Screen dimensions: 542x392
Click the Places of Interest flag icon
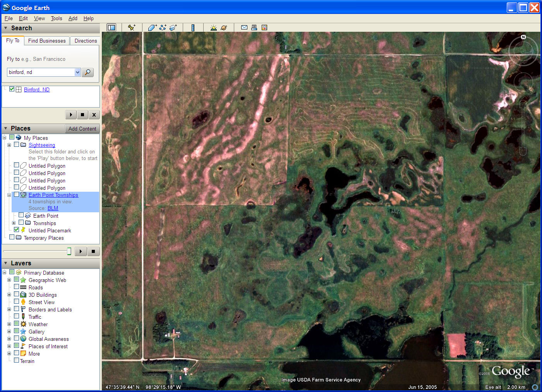point(23,346)
